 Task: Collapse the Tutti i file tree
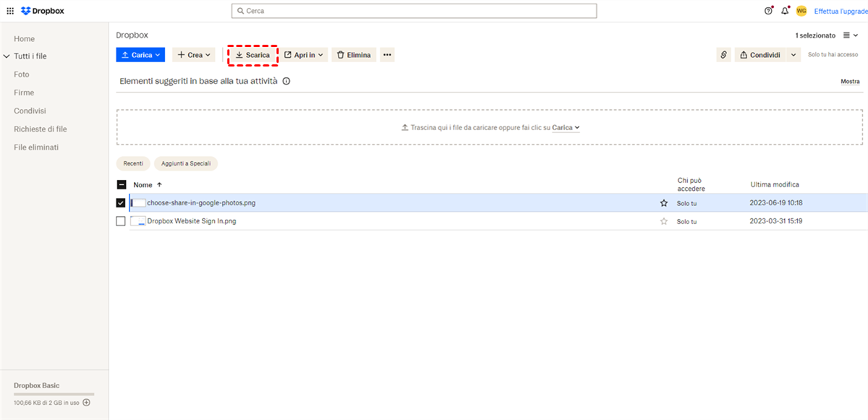tap(7, 56)
